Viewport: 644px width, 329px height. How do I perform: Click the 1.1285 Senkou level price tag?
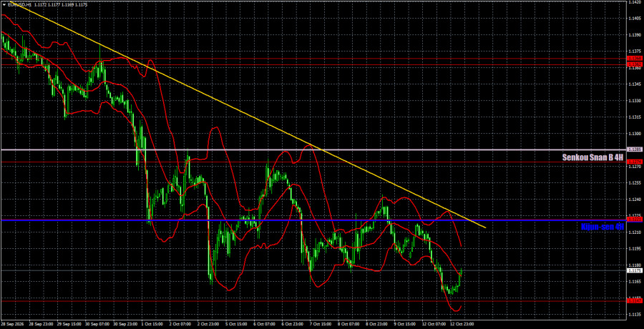pos(635,150)
